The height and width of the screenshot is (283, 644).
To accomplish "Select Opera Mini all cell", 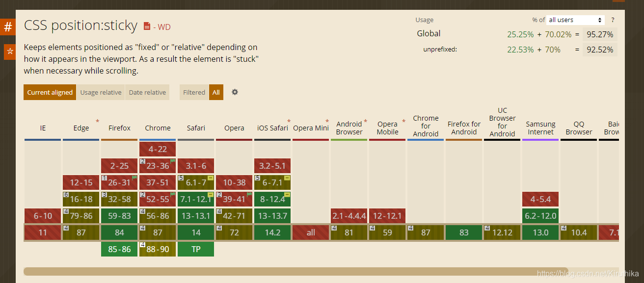I will click(x=311, y=232).
